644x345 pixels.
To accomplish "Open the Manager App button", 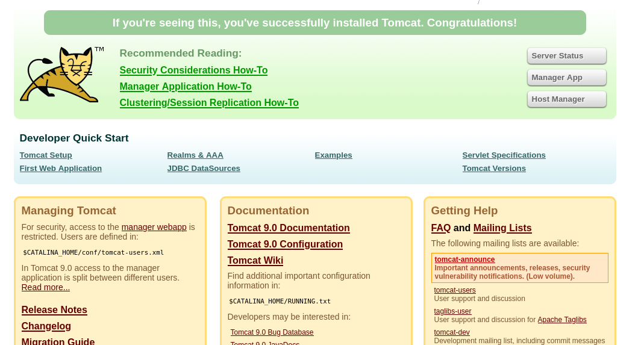I will pyautogui.click(x=566, y=78).
